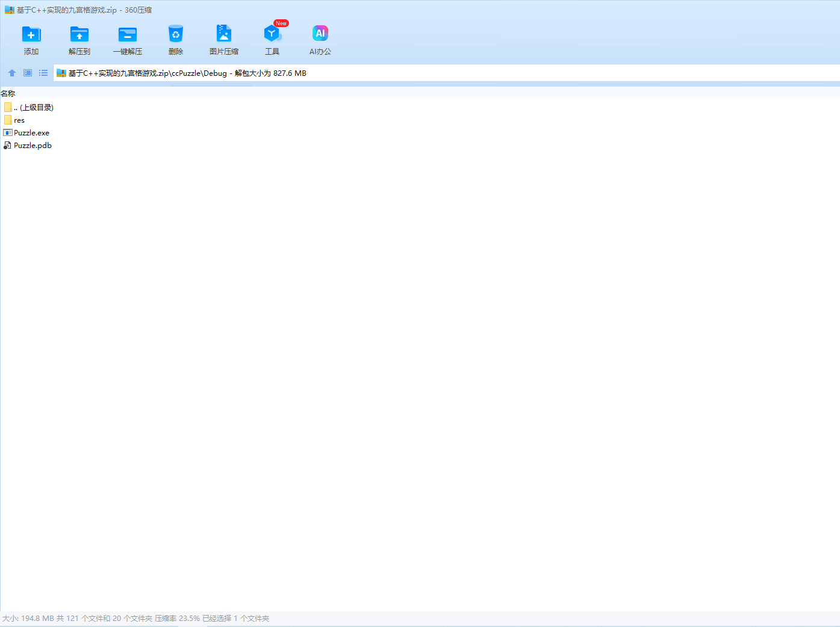Switch to icon view mode
The width and height of the screenshot is (840, 627).
pos(28,73)
